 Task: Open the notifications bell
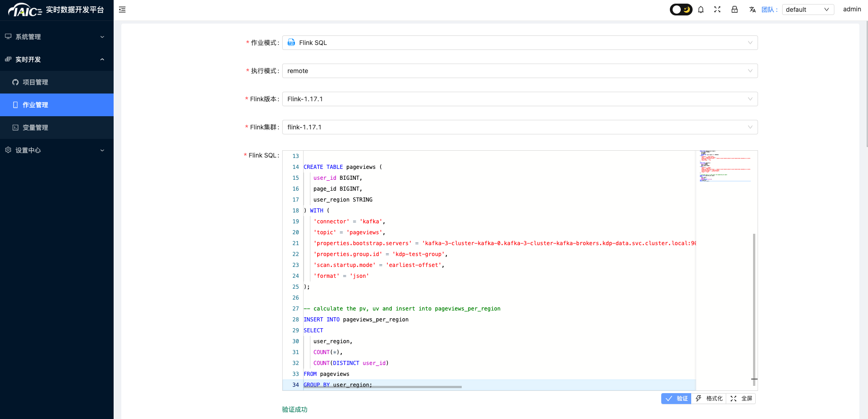click(701, 10)
